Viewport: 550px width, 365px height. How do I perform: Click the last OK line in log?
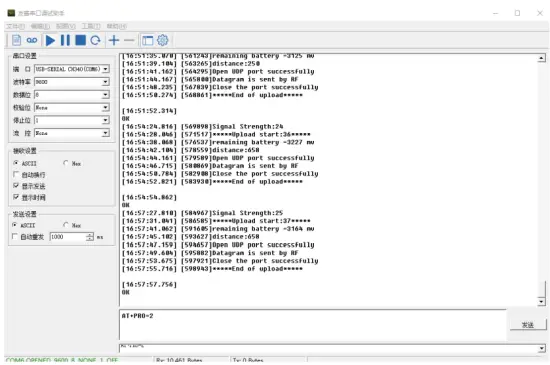pyautogui.click(x=126, y=292)
